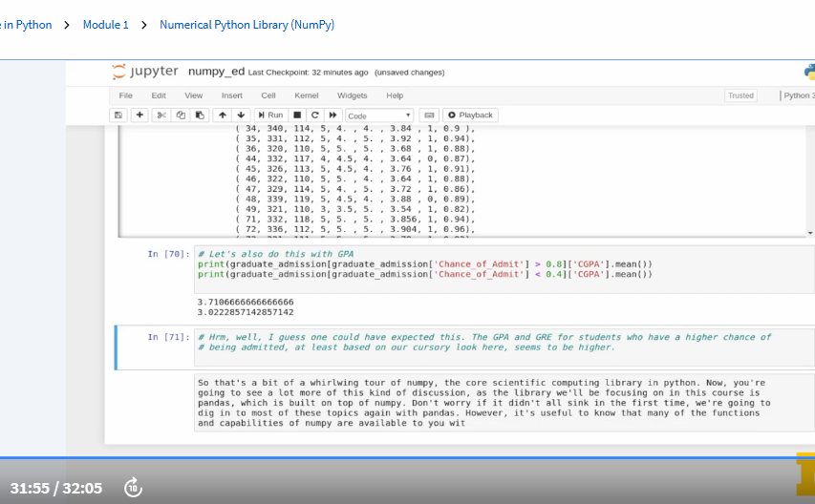
Task: Open the 'in Python' course breadcrumb link
Action: [x=26, y=25]
